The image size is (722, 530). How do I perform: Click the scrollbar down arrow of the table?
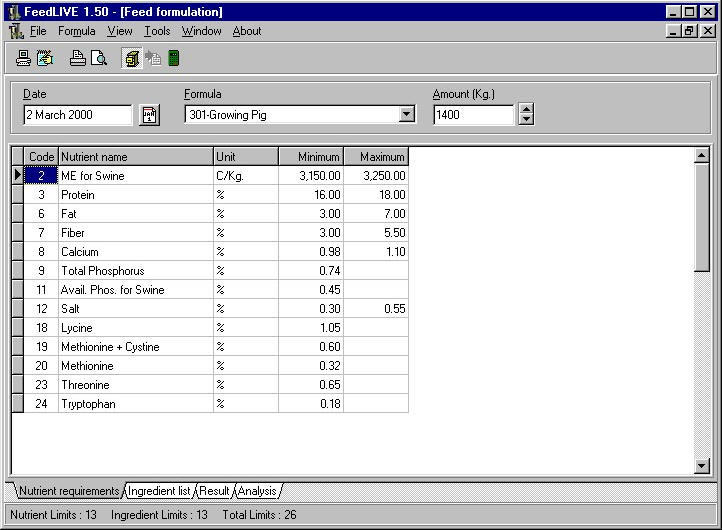(701, 466)
